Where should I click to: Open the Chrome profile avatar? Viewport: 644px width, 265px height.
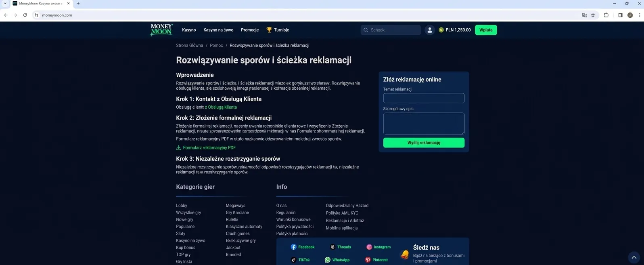(x=630, y=15)
